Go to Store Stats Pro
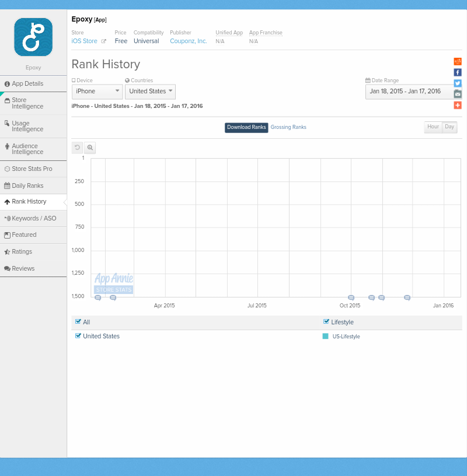The width and height of the screenshot is (467, 476). click(33, 169)
